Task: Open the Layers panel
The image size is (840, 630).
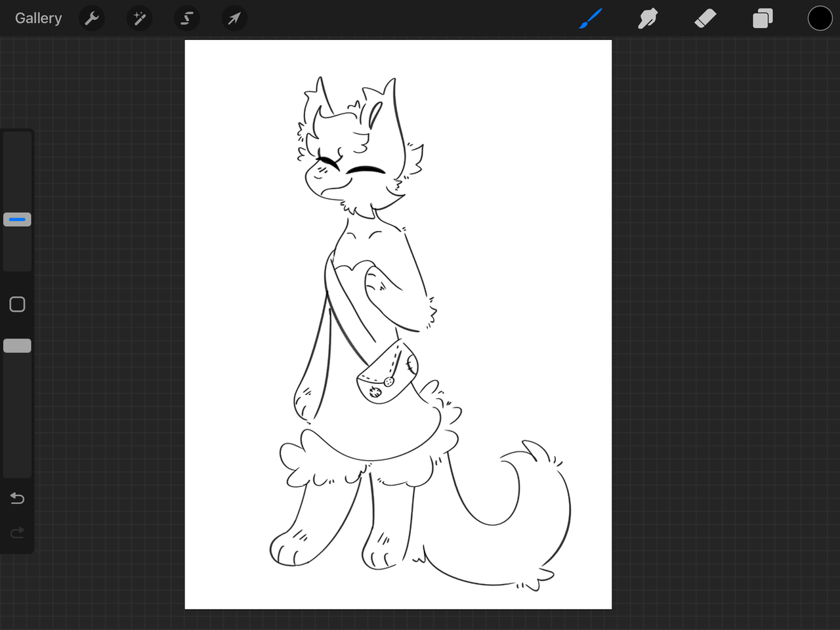Action: (x=763, y=18)
